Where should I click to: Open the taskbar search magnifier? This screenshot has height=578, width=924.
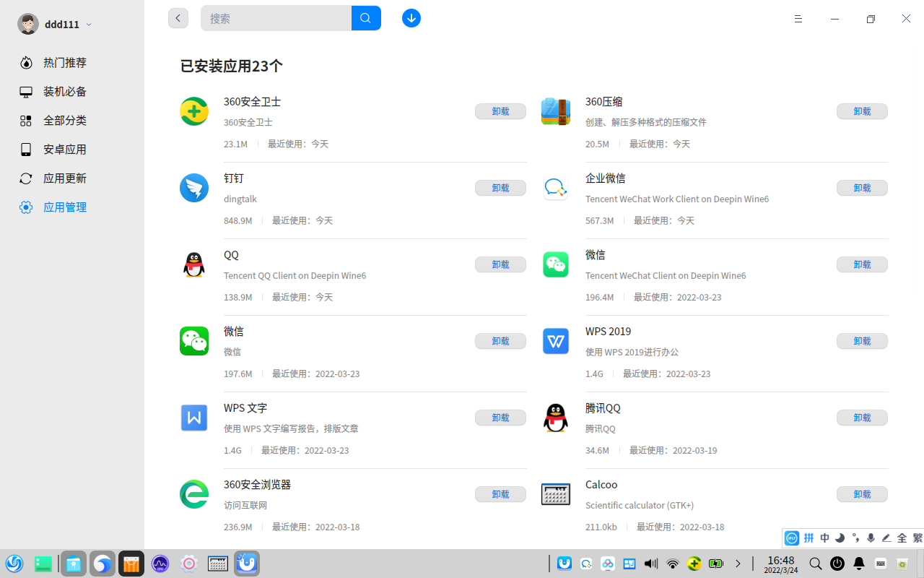click(815, 564)
